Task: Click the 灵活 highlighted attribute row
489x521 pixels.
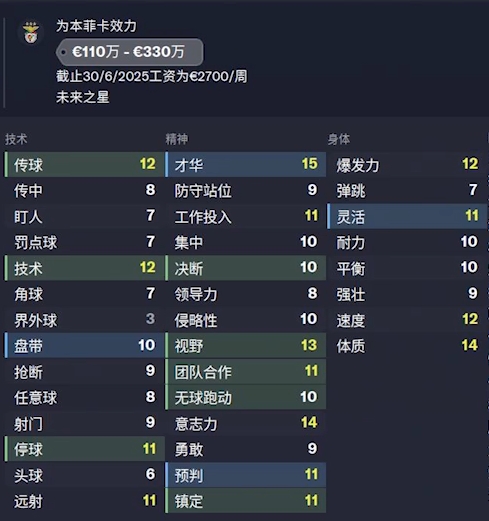Action: [x=407, y=216]
